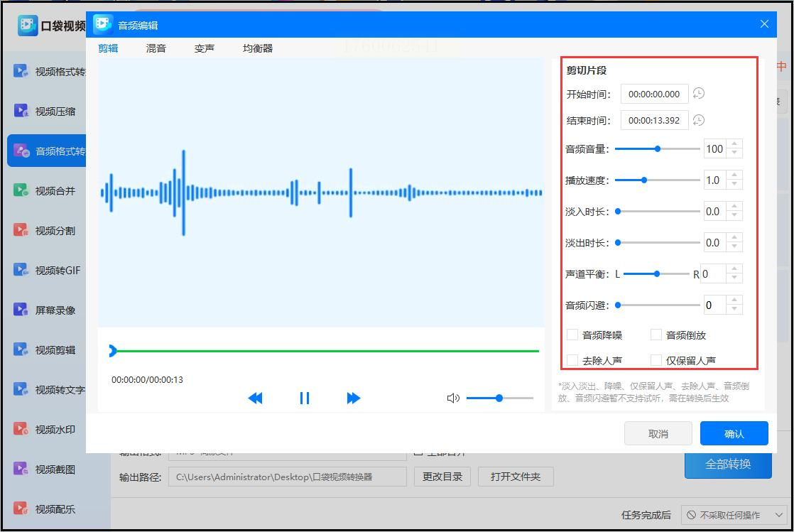
Task: Increase 音频音量 with the up stepper arrow
Action: point(734,144)
